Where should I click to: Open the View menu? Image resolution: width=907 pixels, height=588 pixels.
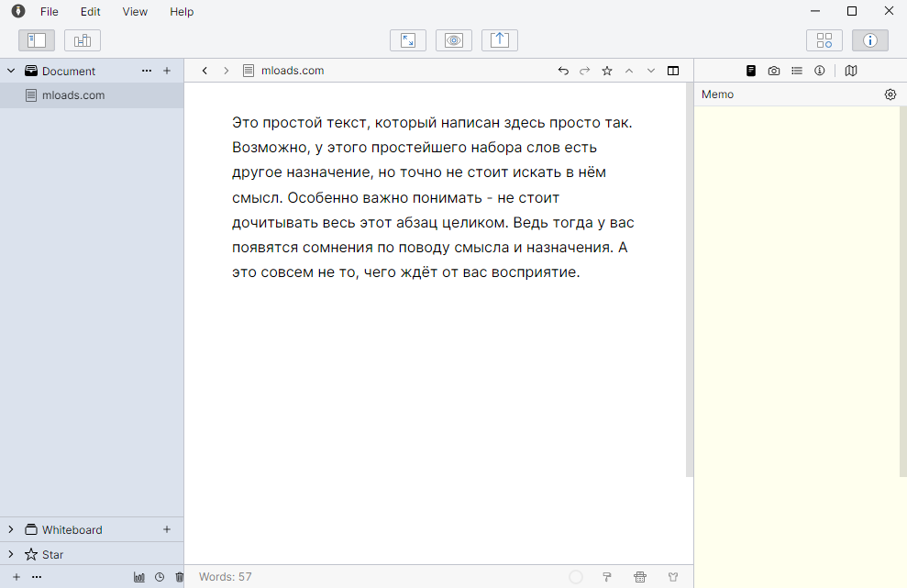134,12
